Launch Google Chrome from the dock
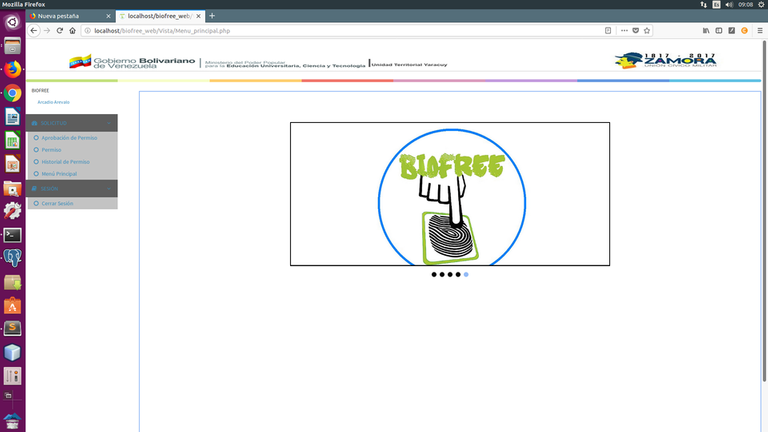Viewport: 768px width, 432px height. pos(12,93)
